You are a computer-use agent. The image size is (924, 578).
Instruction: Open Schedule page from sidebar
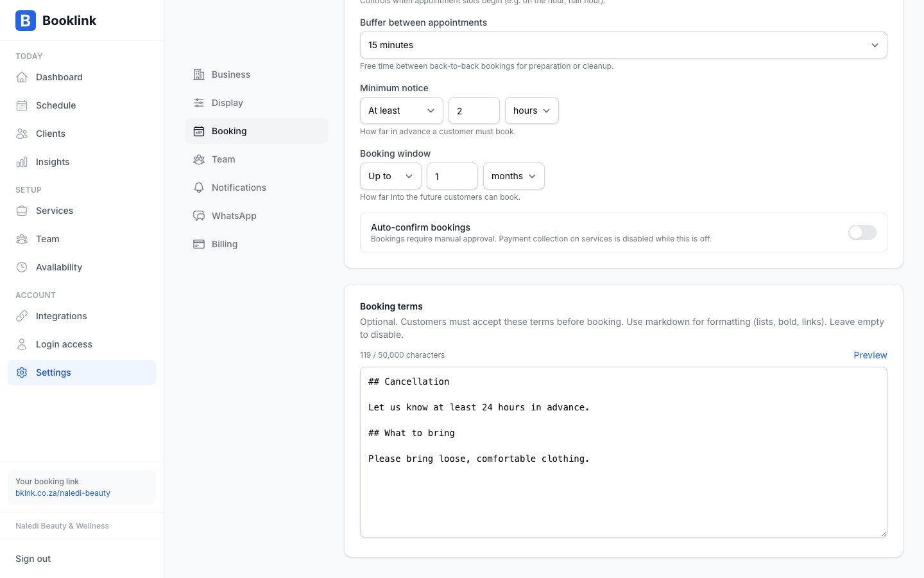click(81, 105)
